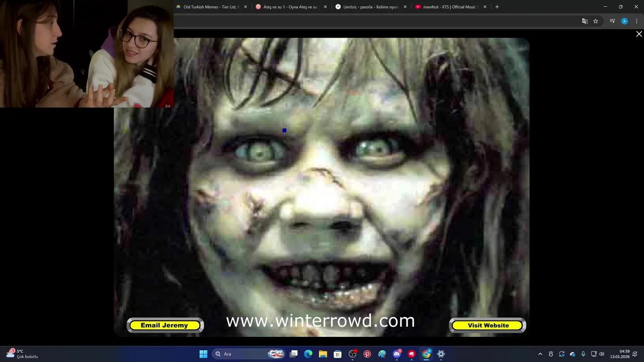The height and width of the screenshot is (362, 644).
Task: Click the blue square on the image
Action: tap(284, 131)
